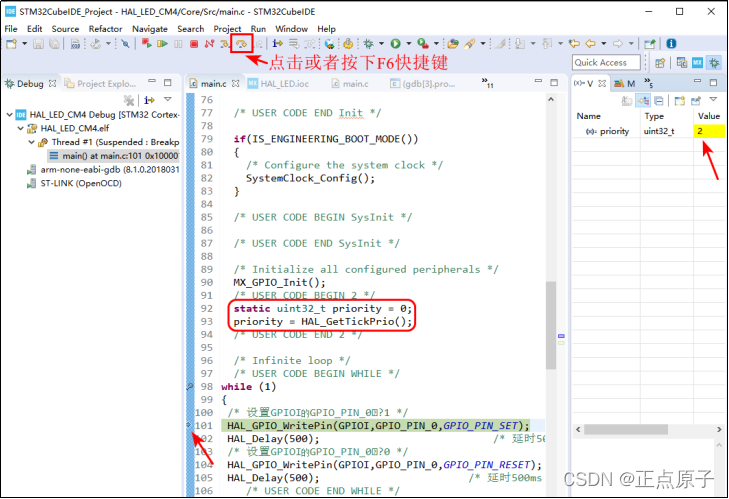Click the Save All icon
Viewport: 729px width, 499px height.
tap(54, 44)
